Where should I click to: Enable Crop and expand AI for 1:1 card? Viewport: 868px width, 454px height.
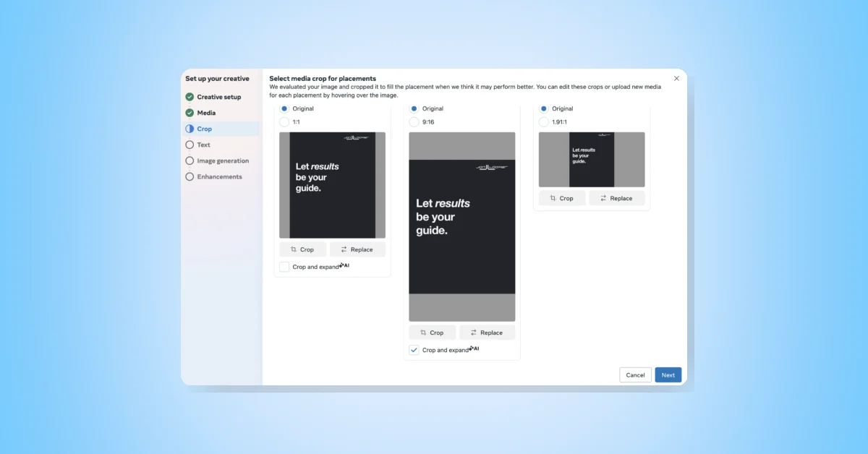pos(284,267)
